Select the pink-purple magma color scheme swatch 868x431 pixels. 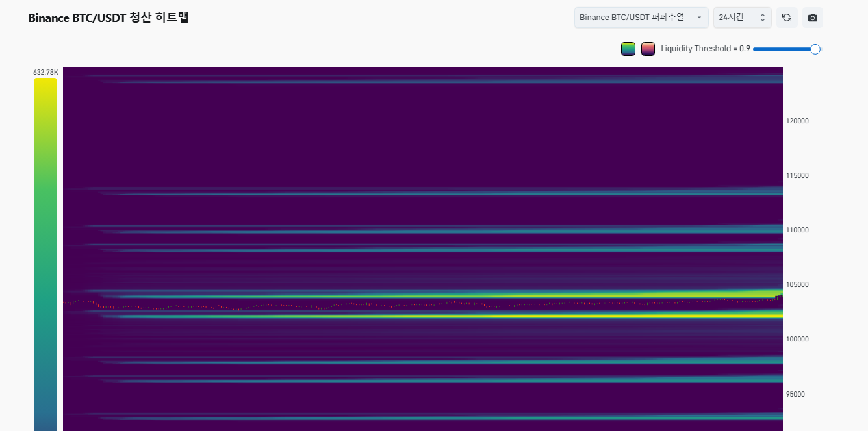click(x=648, y=49)
